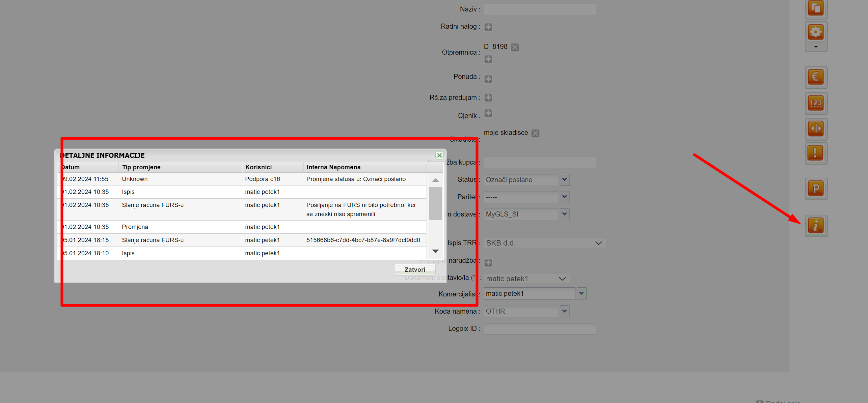868x403 pixels.
Task: Open the Koda namena OTHR dropdown
Action: pyautogui.click(x=565, y=311)
